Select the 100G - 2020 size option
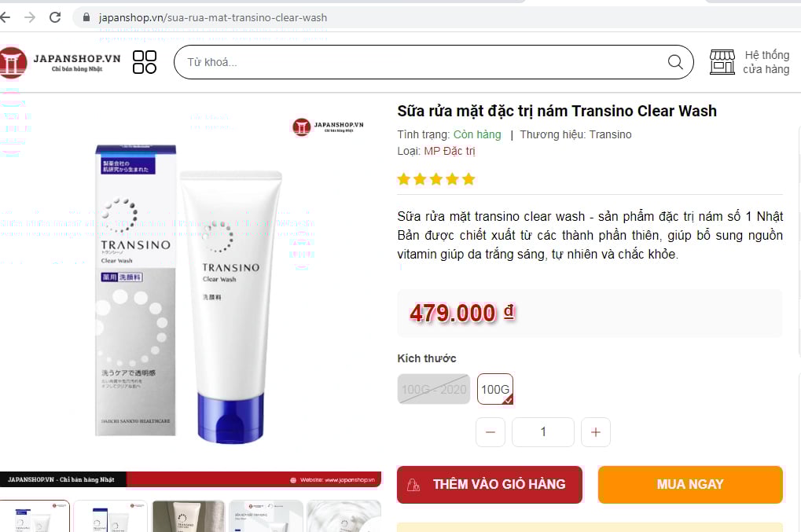This screenshot has height=532, width=801. (x=434, y=389)
